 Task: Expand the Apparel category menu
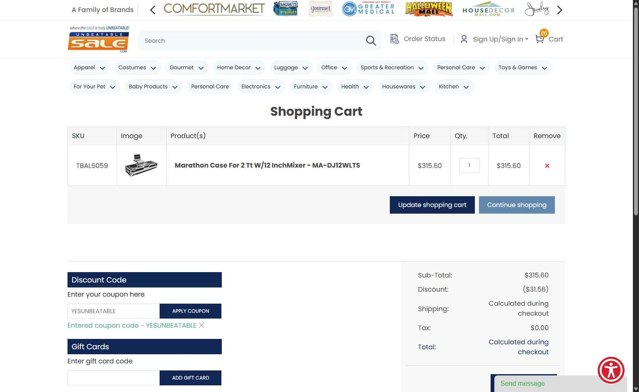coord(89,68)
